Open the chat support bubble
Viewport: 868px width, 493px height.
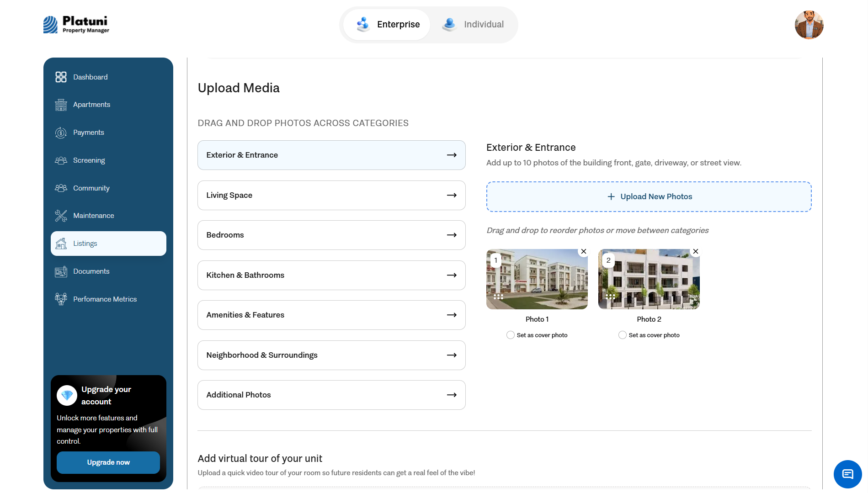click(847, 474)
